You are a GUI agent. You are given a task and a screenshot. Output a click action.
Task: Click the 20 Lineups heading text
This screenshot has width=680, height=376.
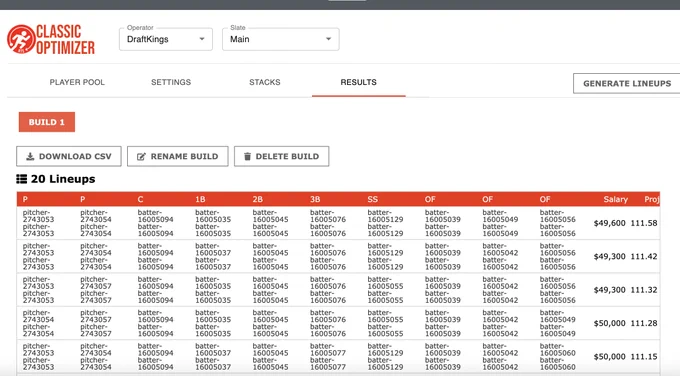63,179
